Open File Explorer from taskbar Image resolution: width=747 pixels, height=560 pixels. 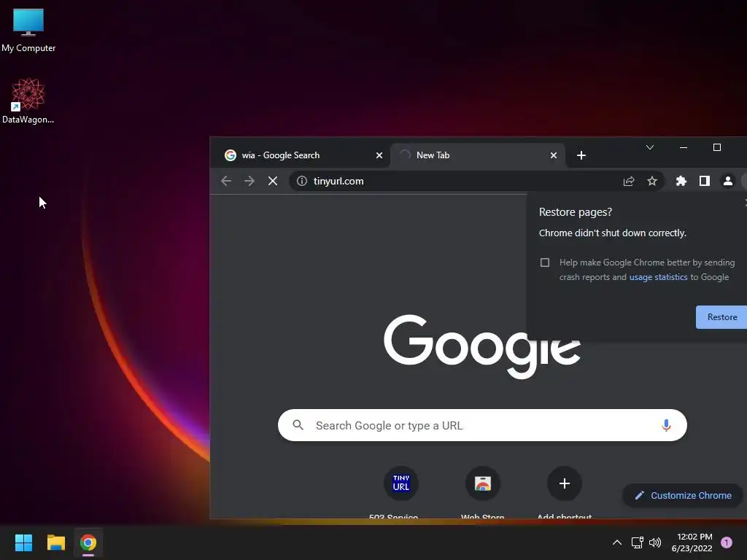point(55,542)
